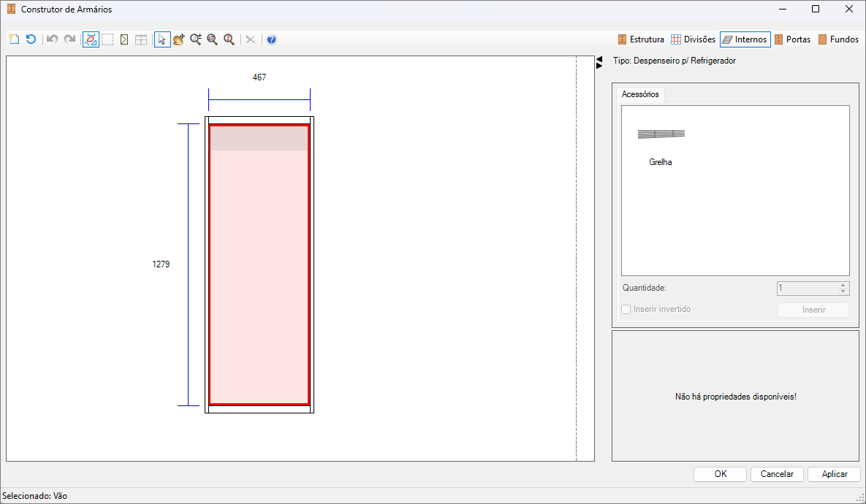866x504 pixels.
Task: Collapse the side panel with the left arrow
Action: [x=599, y=58]
